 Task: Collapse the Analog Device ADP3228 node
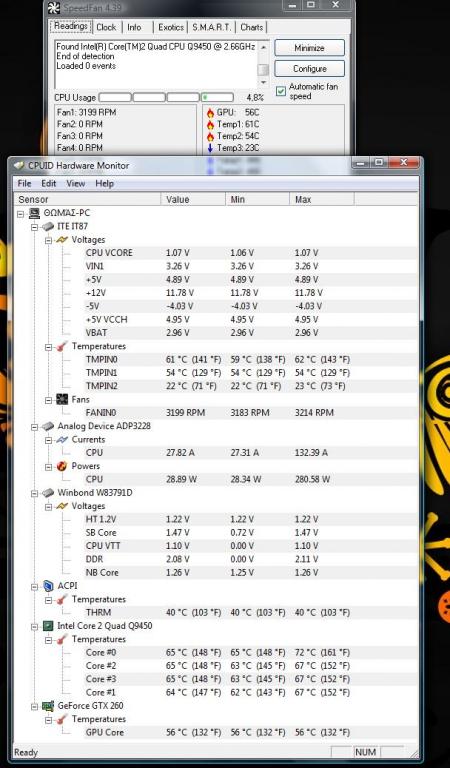[34, 427]
